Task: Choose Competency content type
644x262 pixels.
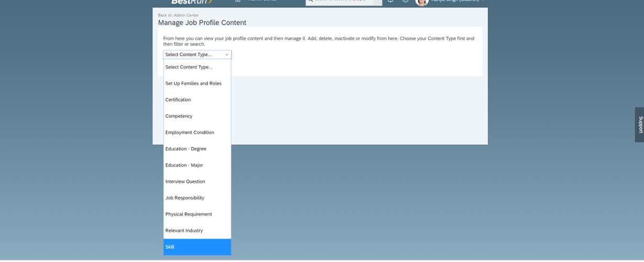Action: 197,116
